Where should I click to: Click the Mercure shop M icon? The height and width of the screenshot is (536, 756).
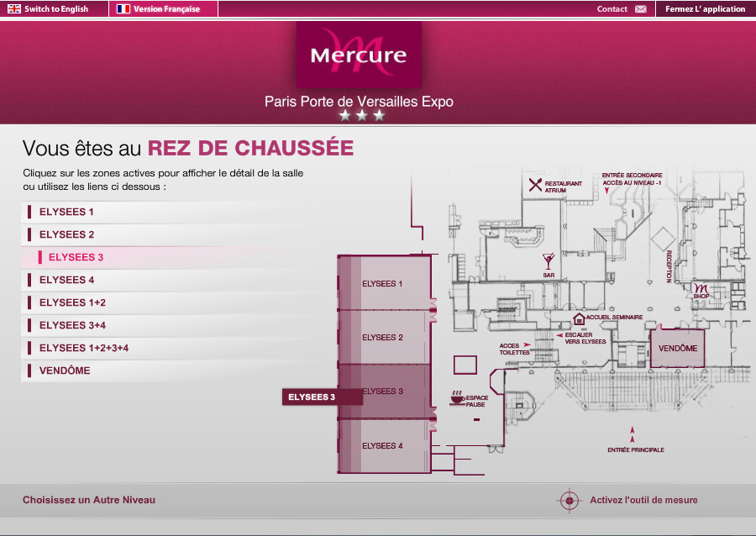701,288
